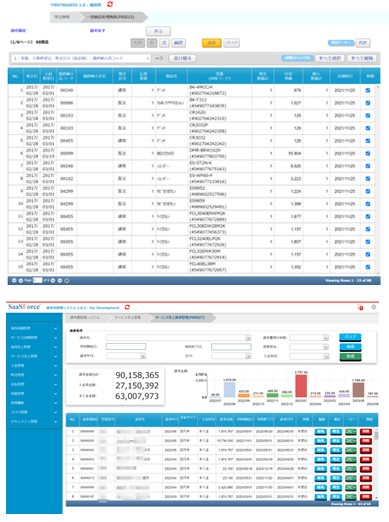389x522 pixels.
Task: Open the bottom-center dropdown in the search form
Action: pos(231,356)
